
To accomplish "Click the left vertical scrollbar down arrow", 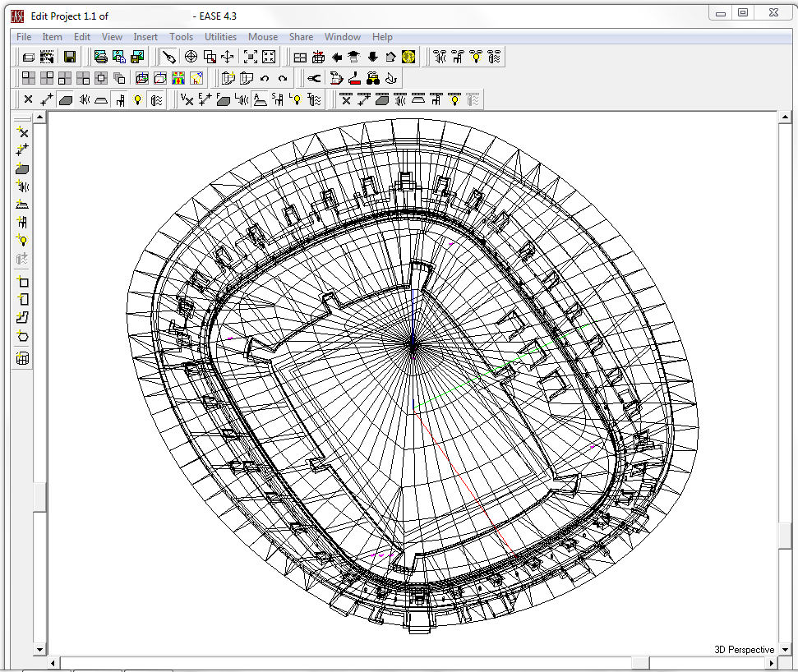I will click(39, 650).
